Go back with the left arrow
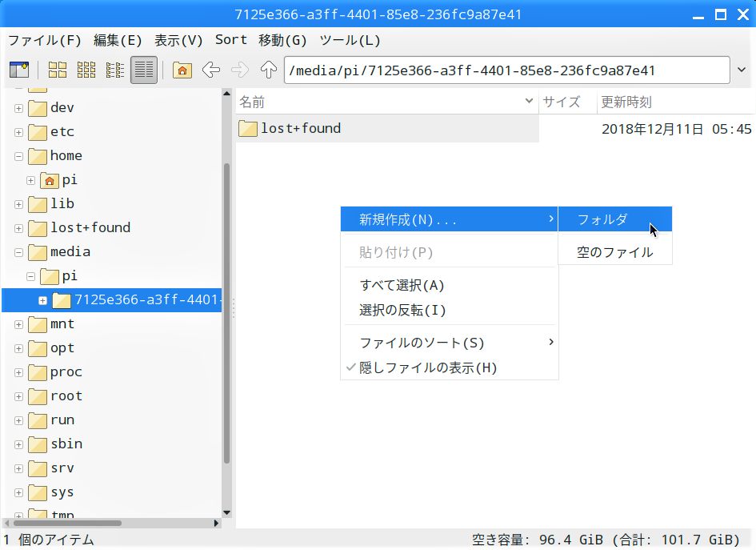756x550 pixels. 211,70
